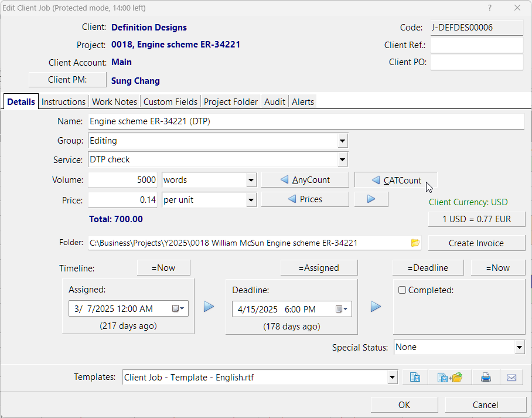Click the email envelope icon
This screenshot has width=532, height=418.
pyautogui.click(x=511, y=378)
